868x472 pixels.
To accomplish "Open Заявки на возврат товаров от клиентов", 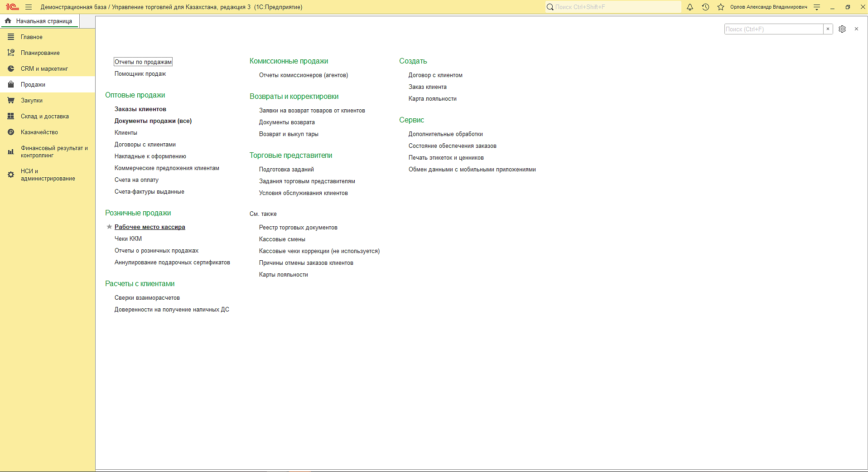I will (x=312, y=110).
